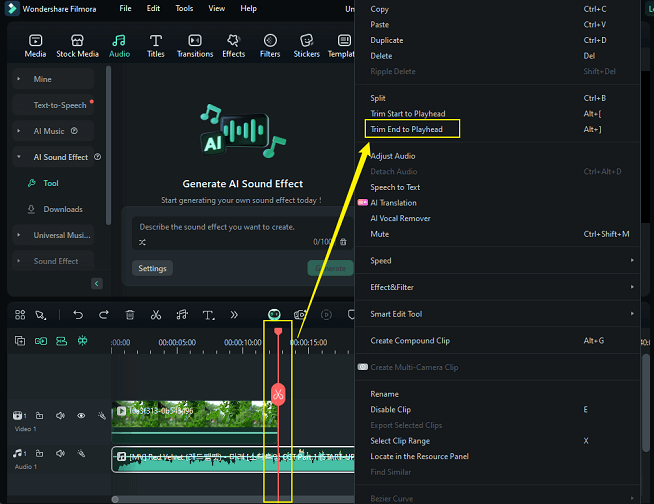Show more timeline tools with double-arrow

click(x=234, y=315)
